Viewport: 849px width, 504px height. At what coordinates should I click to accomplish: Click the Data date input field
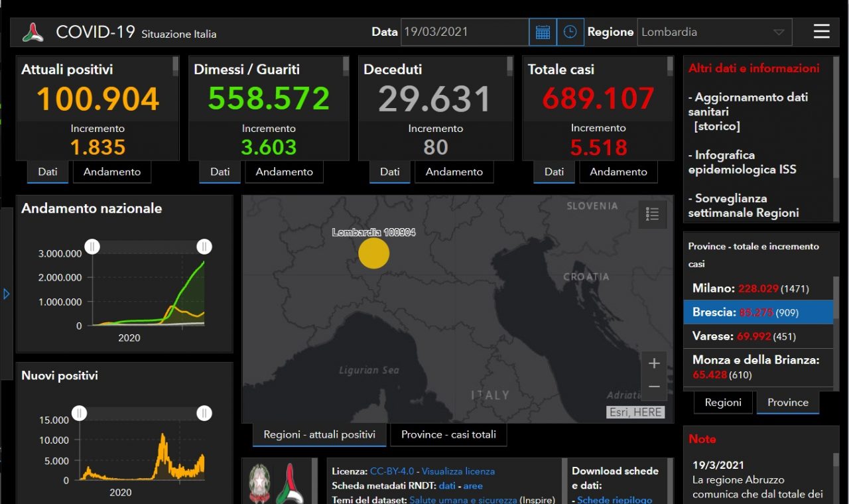(464, 32)
